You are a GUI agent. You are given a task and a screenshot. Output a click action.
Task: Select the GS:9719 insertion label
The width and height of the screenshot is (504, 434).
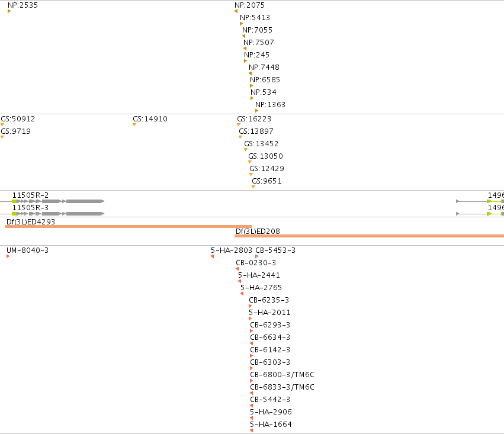click(16, 131)
